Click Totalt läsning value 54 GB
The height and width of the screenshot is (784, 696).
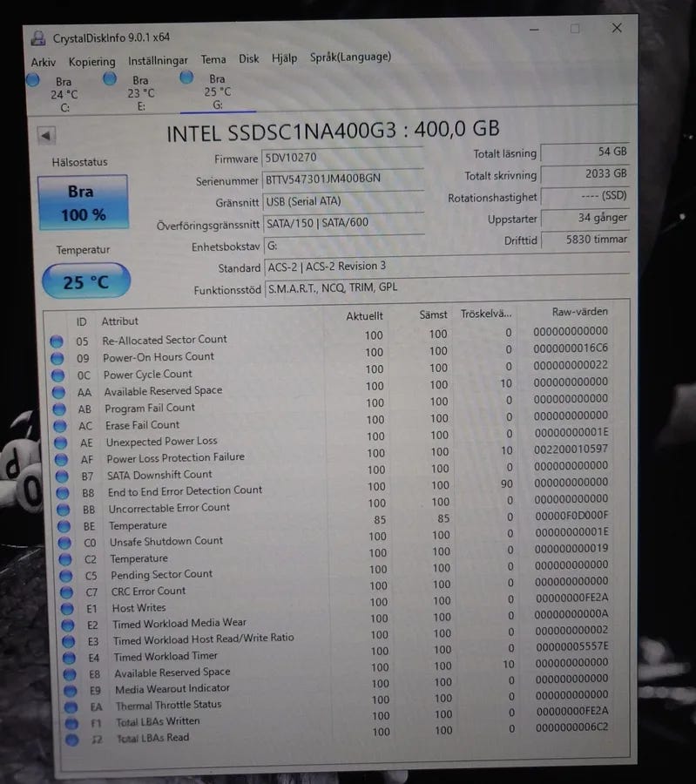(x=585, y=152)
